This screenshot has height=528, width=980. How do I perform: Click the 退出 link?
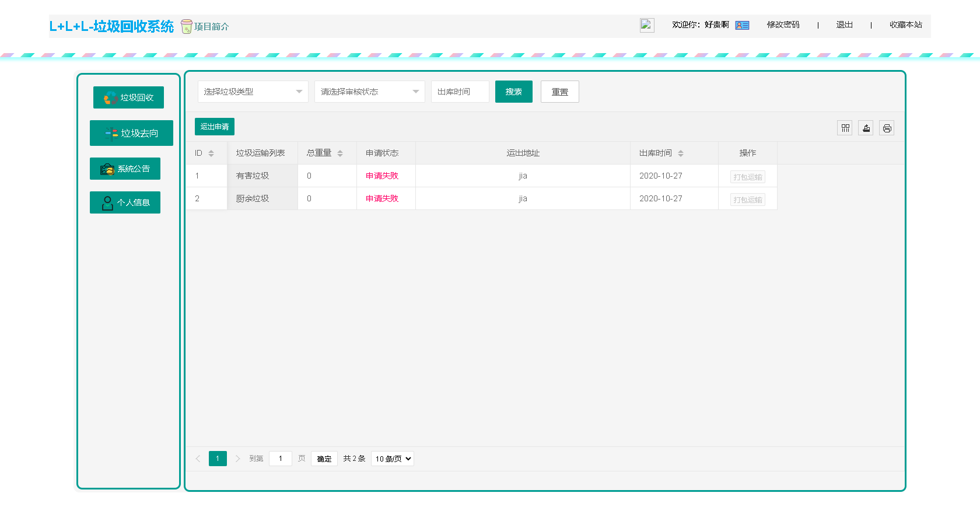(x=844, y=25)
